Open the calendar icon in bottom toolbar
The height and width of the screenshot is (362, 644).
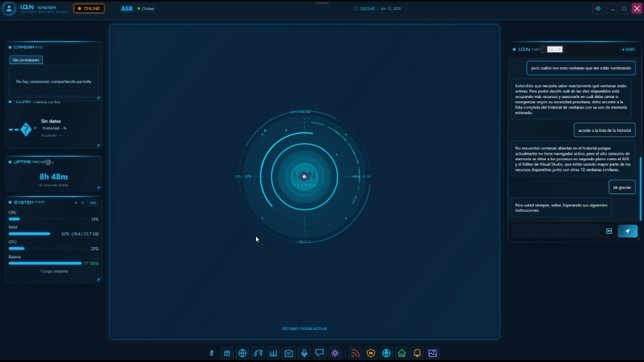tap(227, 353)
